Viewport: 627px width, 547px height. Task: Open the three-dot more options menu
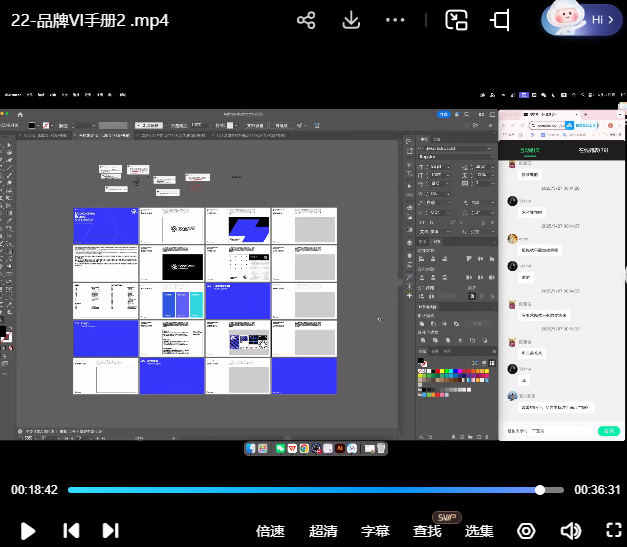pyautogui.click(x=396, y=20)
